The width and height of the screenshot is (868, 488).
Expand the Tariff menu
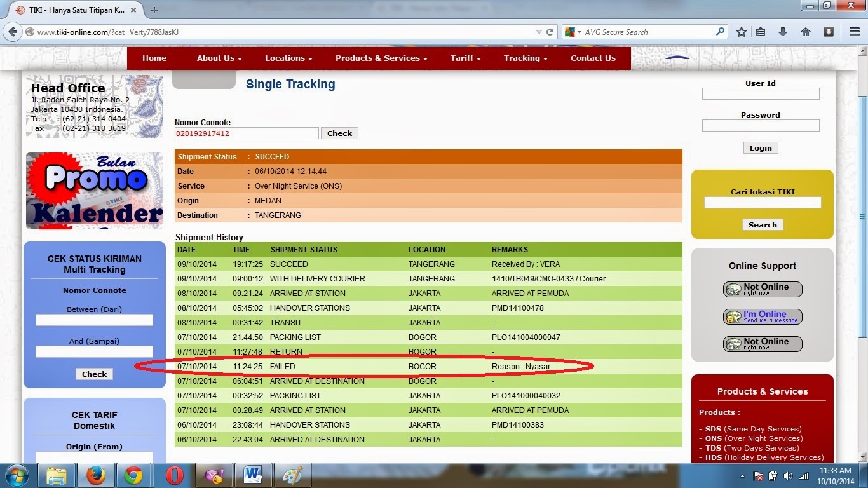tap(465, 58)
